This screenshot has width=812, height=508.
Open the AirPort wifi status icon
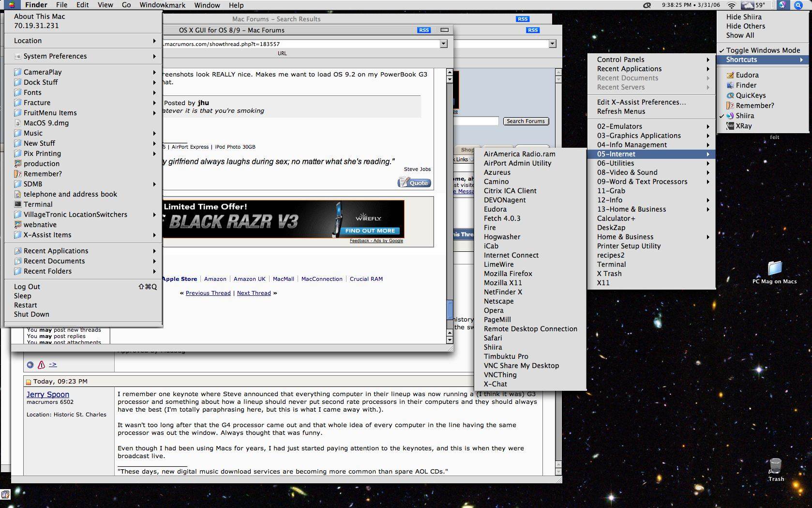tap(732, 5)
